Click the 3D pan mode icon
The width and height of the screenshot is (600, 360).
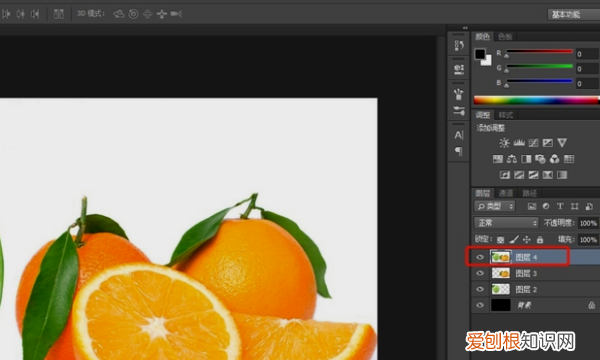click(147, 14)
